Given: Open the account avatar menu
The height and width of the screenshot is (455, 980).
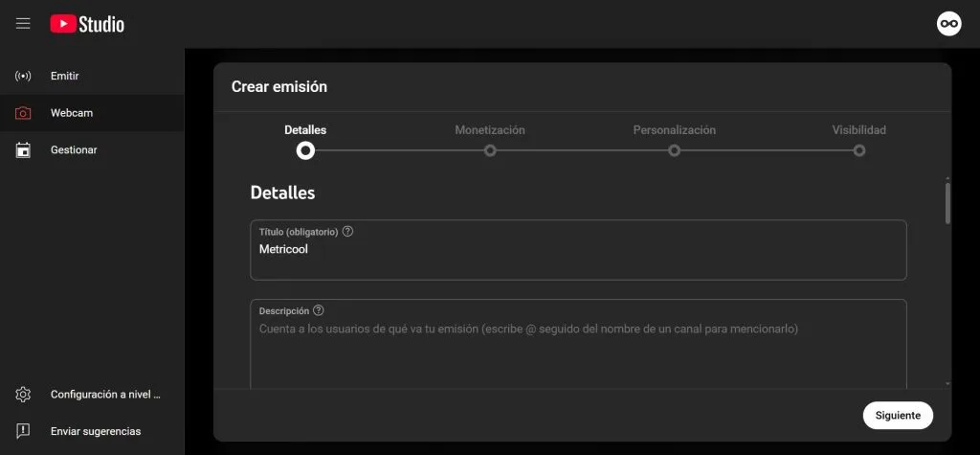Looking at the screenshot, I should (947, 24).
